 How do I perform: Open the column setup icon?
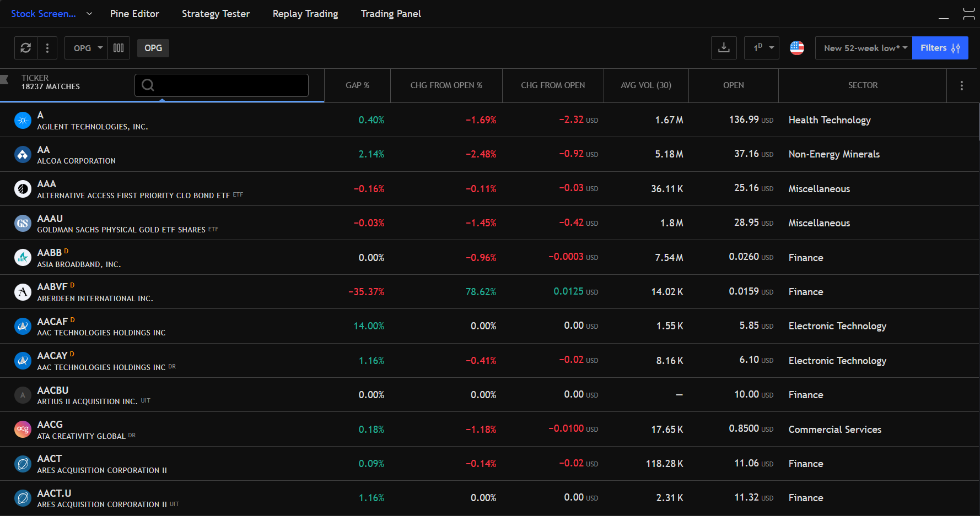coord(119,48)
